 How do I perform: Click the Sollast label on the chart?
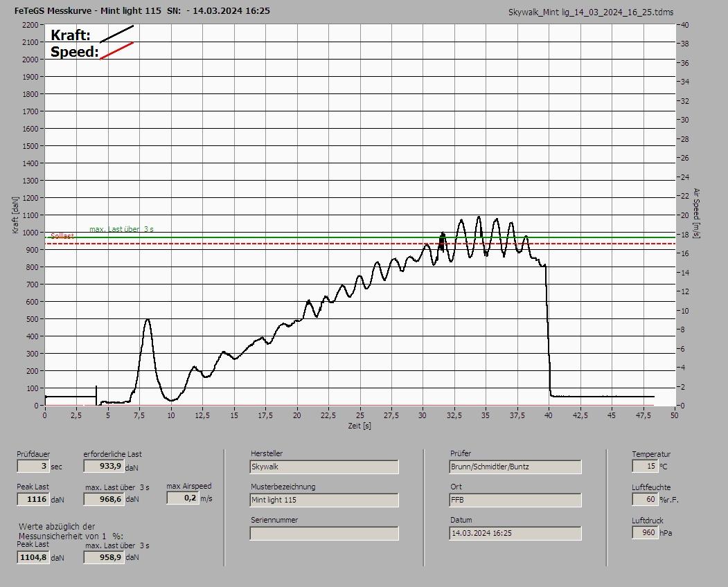pos(62,236)
